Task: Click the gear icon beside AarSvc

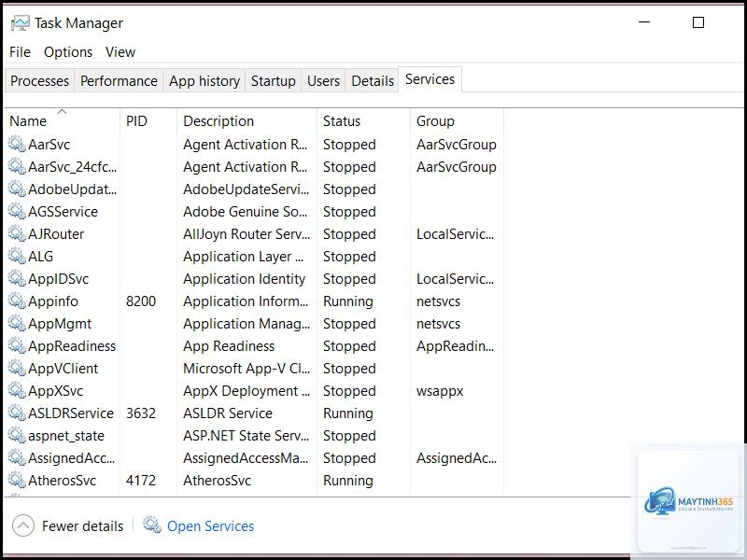Action: 17,145
